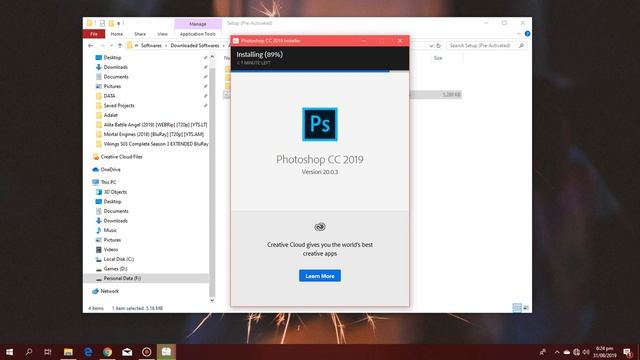Click Downloaded Softwares breadcrumb
This screenshot has height=360, width=640.
pyautogui.click(x=195, y=46)
